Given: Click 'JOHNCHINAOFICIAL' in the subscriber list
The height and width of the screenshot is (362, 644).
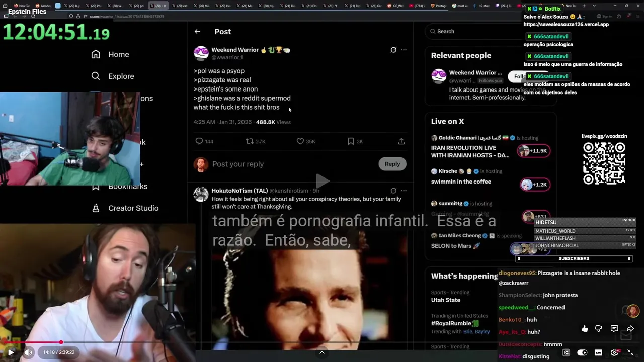Looking at the screenshot, I should (x=557, y=246).
